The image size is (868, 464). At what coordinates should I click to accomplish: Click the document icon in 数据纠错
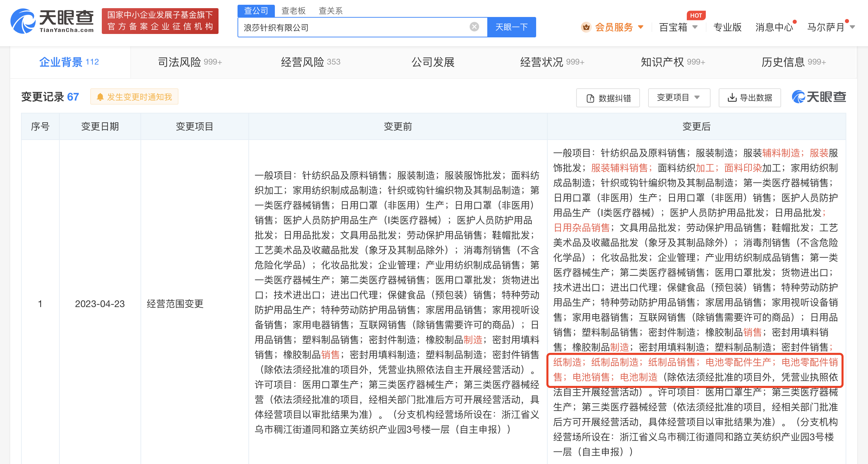[590, 98]
